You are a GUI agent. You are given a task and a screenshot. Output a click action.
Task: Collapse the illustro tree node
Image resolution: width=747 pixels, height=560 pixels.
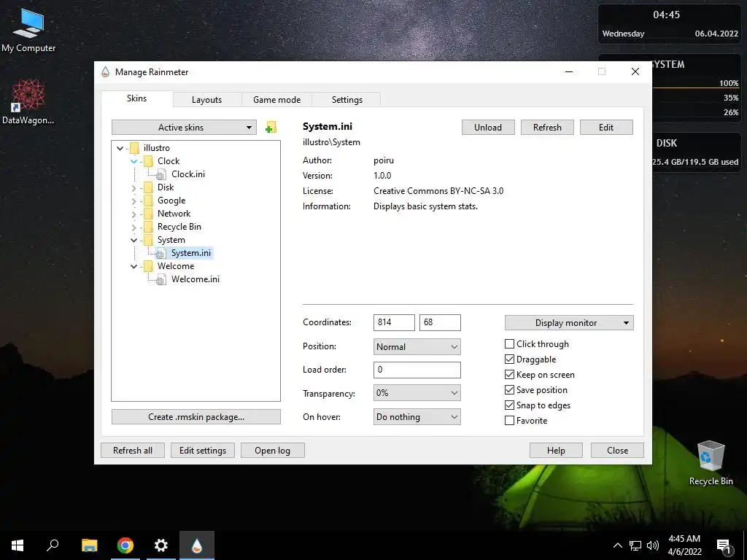click(x=120, y=148)
